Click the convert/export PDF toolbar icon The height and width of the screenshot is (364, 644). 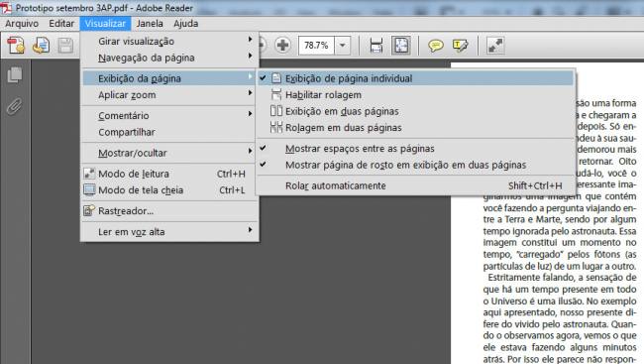(41, 46)
